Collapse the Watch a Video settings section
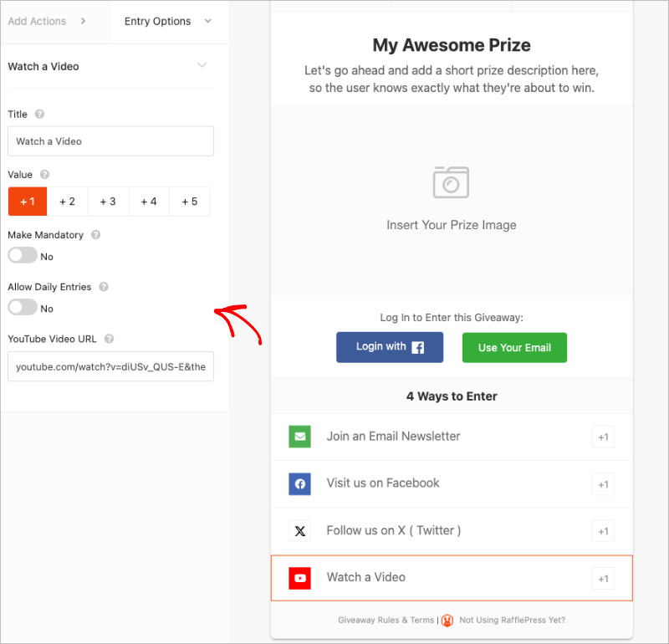This screenshot has width=669, height=644. [x=201, y=65]
